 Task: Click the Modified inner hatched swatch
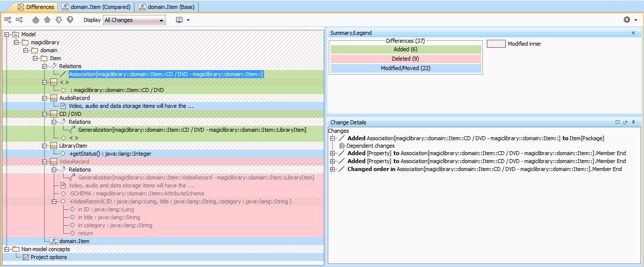coord(495,44)
